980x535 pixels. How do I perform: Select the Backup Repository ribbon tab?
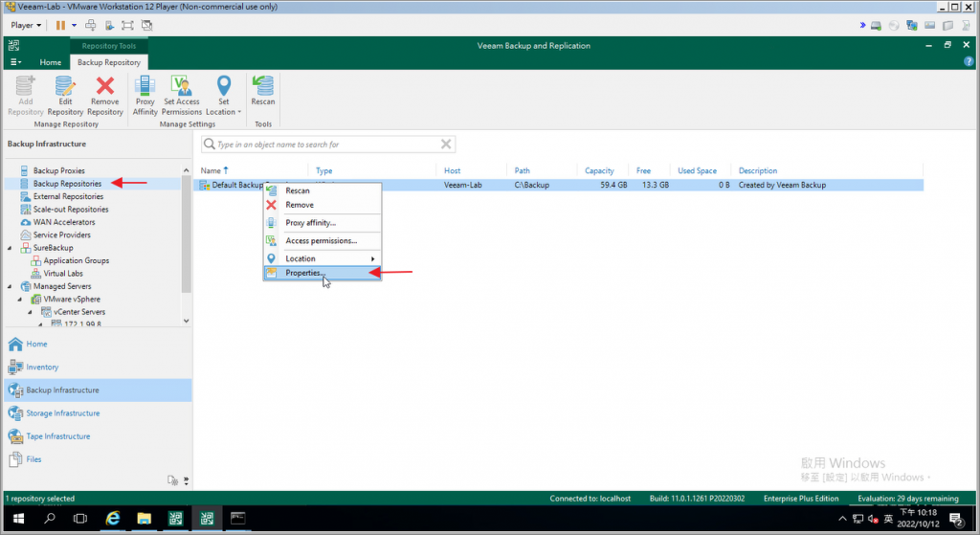tap(109, 62)
